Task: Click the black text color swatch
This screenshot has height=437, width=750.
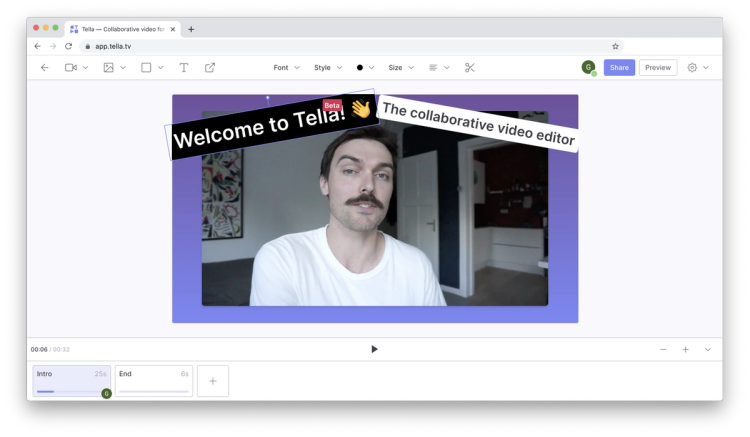Action: pyautogui.click(x=360, y=68)
